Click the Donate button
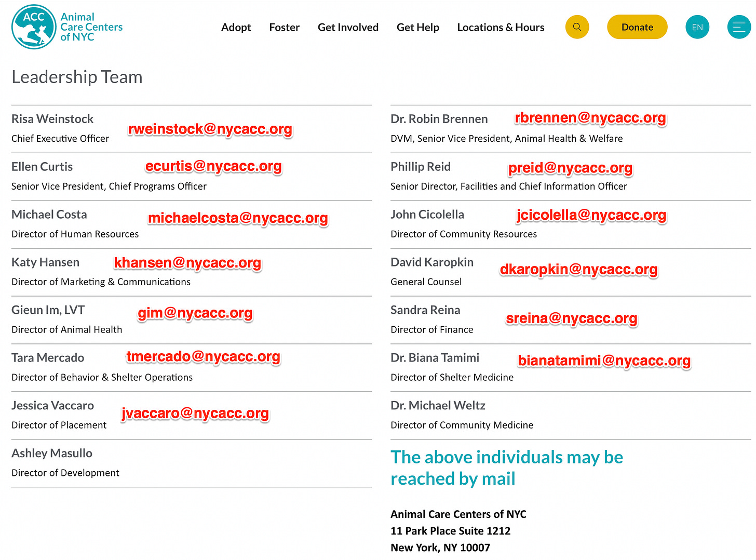The width and height of the screenshot is (756, 560). 637,27
